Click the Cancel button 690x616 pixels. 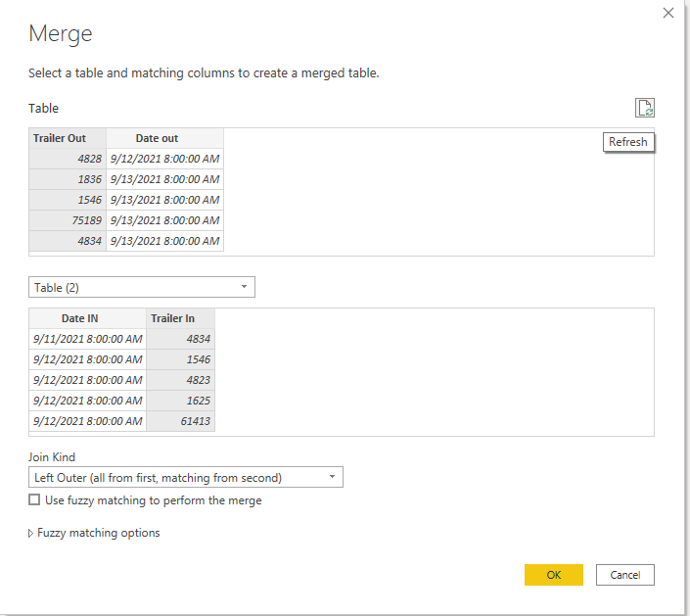click(624, 575)
